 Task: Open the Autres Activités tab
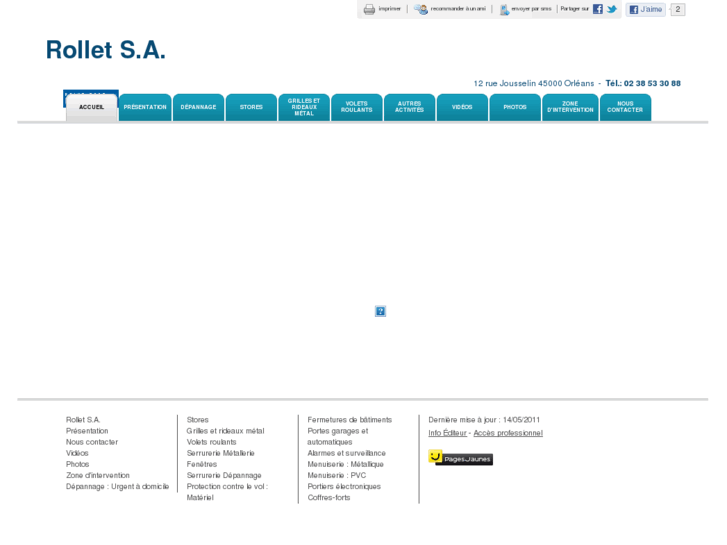coord(409,107)
